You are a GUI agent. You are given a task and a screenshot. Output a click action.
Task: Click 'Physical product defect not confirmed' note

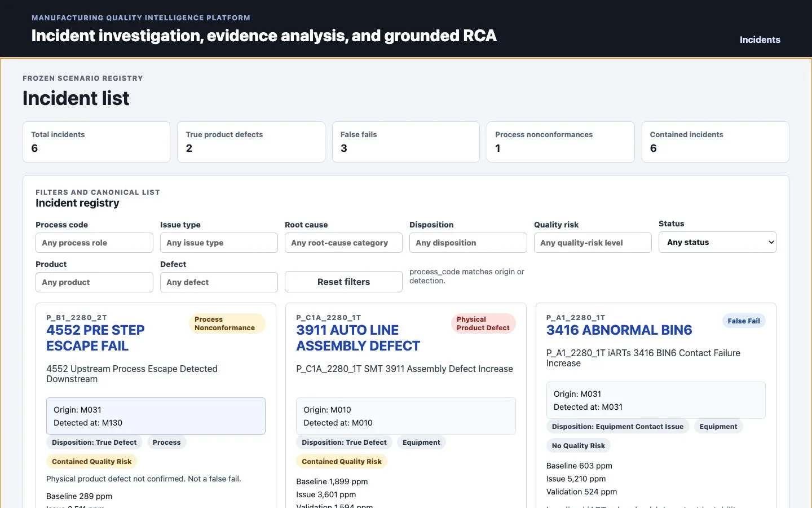144,479
